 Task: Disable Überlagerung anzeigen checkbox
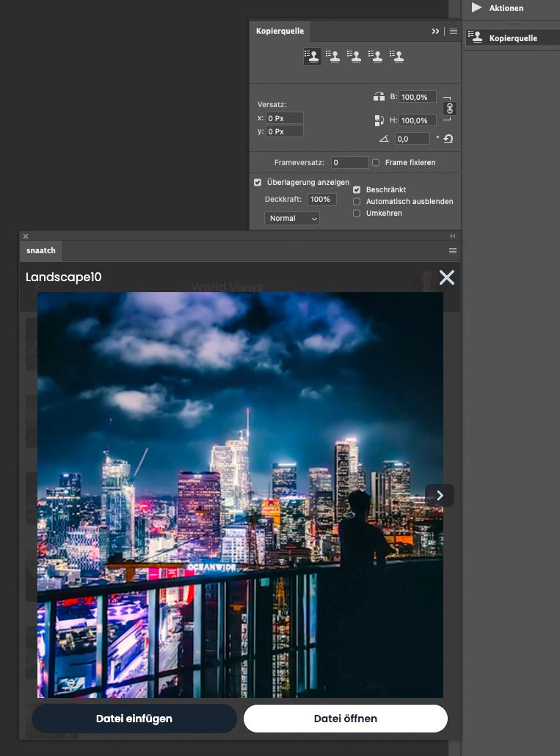click(x=258, y=182)
